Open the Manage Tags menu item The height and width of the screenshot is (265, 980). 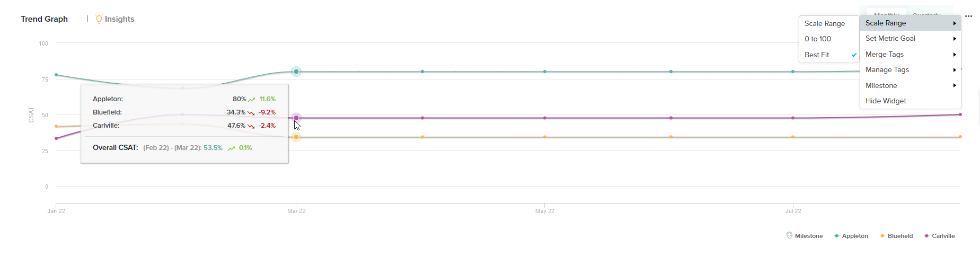pyautogui.click(x=887, y=69)
